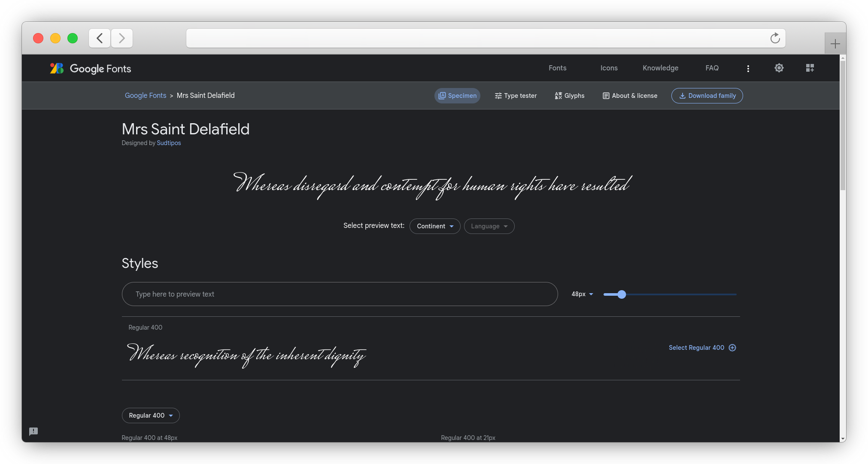Open a new browser tab
Viewport: 868px width, 464px height.
[x=835, y=44]
